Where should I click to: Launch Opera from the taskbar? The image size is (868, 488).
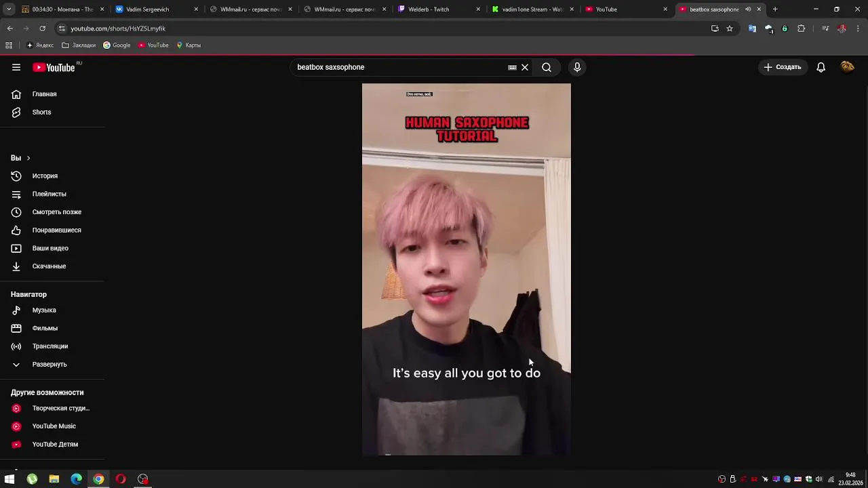(x=121, y=479)
